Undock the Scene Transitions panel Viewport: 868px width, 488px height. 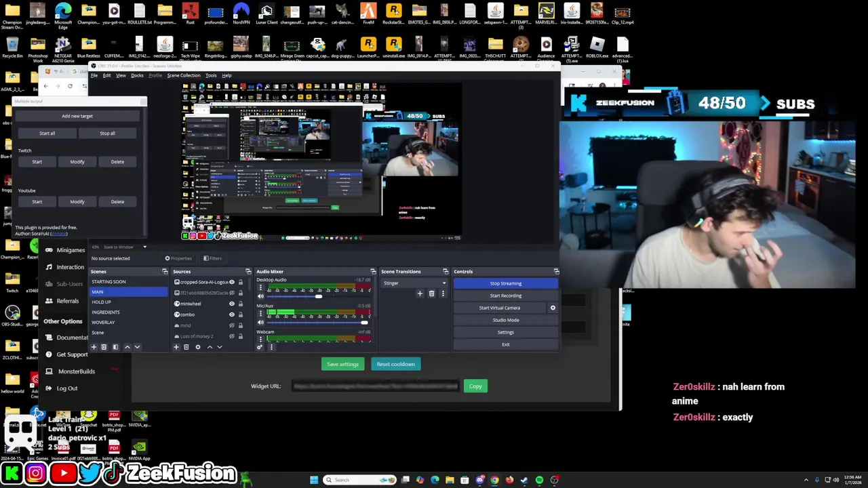coord(446,272)
